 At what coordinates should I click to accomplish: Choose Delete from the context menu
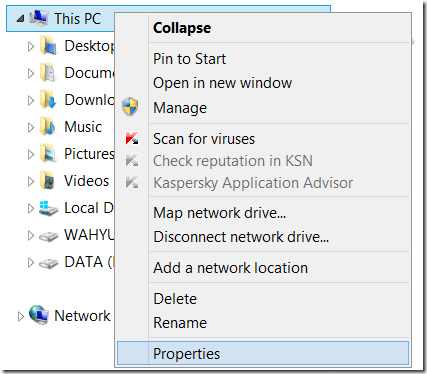(x=263, y=299)
